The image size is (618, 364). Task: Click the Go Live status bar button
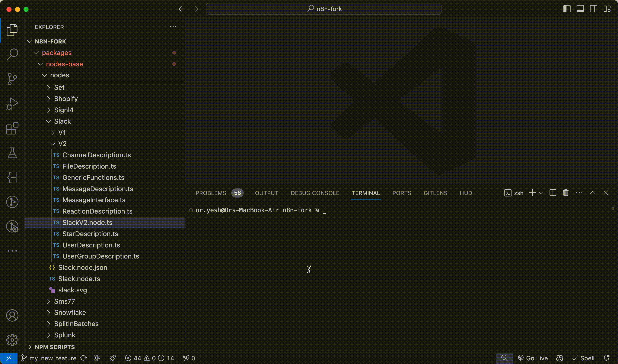tap(533, 358)
